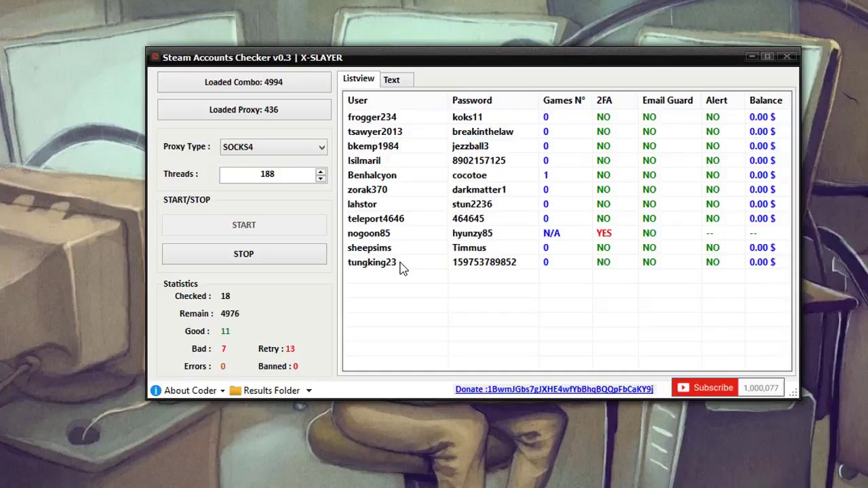Click the Balance column header
Image resolution: width=868 pixels, height=488 pixels.
766,100
